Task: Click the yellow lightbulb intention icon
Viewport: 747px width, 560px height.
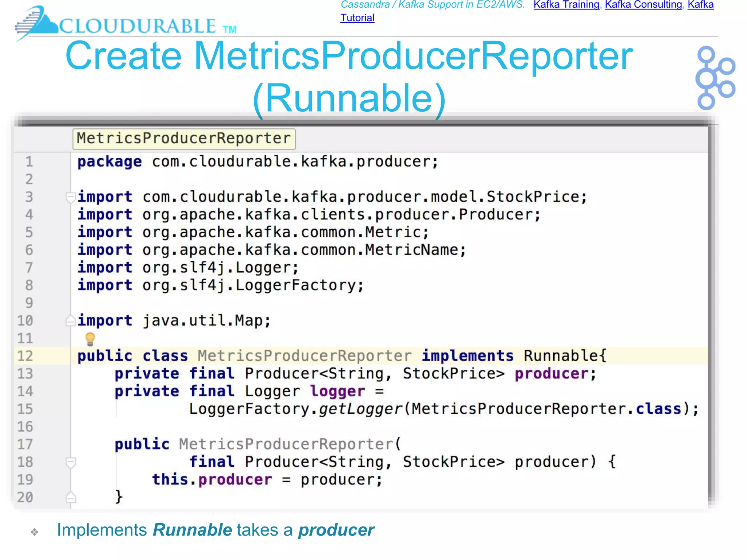Action: (90, 339)
